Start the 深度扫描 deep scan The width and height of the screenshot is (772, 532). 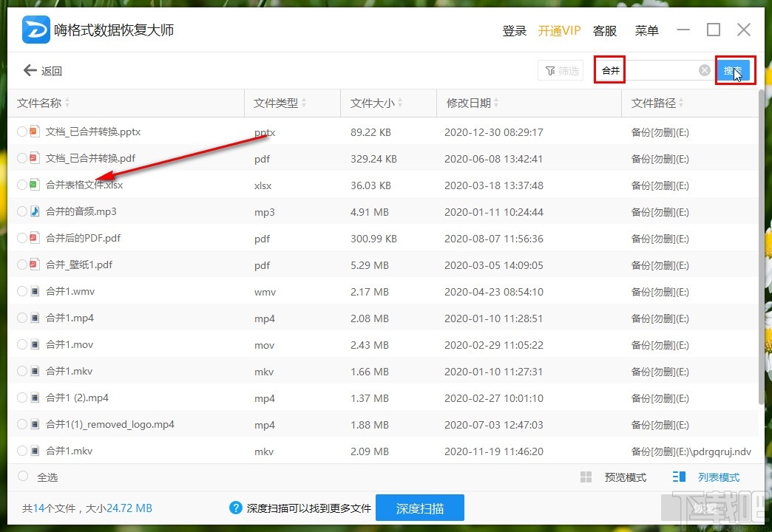(420, 508)
